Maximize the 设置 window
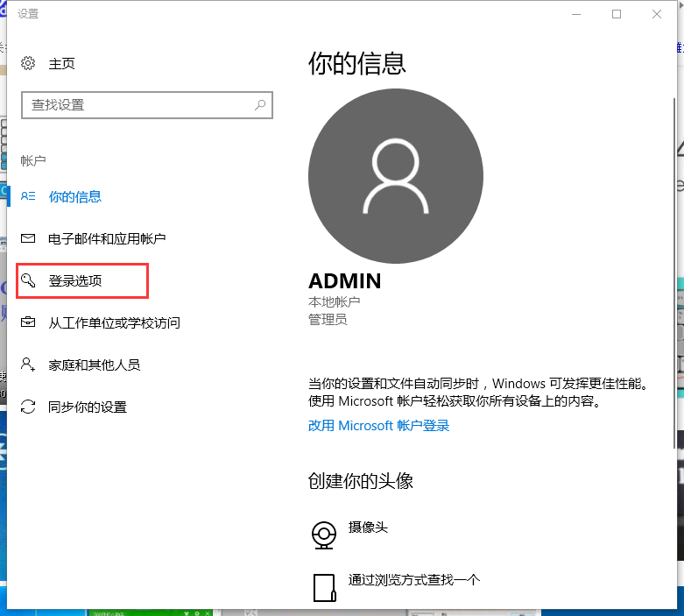The image size is (684, 616). [x=617, y=14]
